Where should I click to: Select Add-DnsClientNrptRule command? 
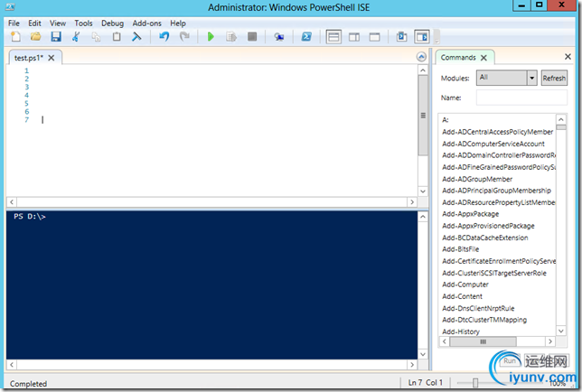tap(478, 308)
